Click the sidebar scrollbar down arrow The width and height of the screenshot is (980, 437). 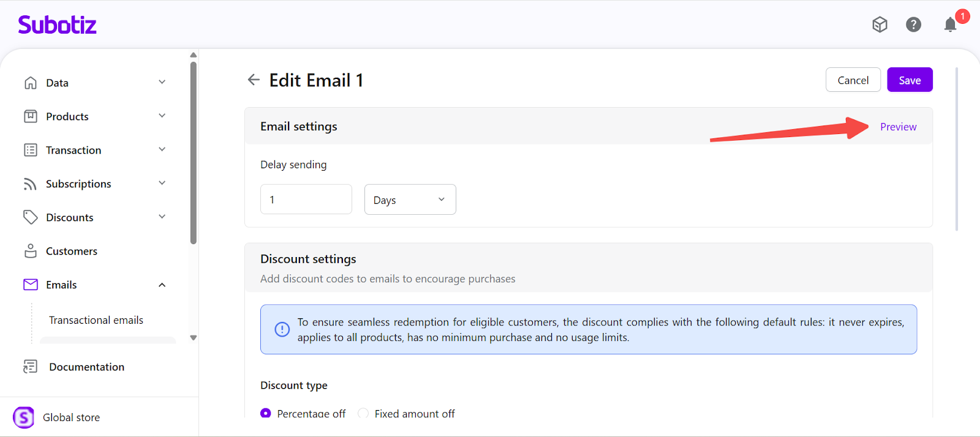pyautogui.click(x=194, y=338)
